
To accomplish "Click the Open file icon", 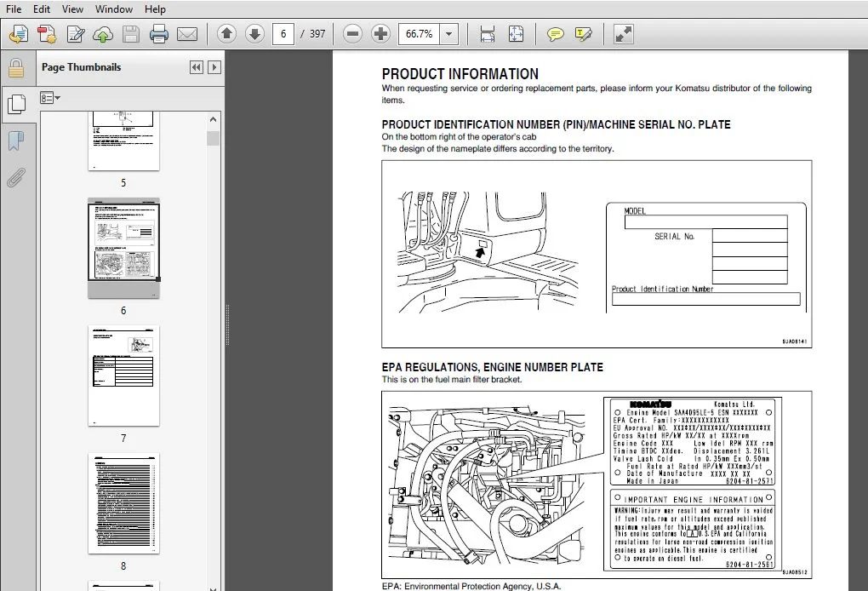I will [x=18, y=34].
